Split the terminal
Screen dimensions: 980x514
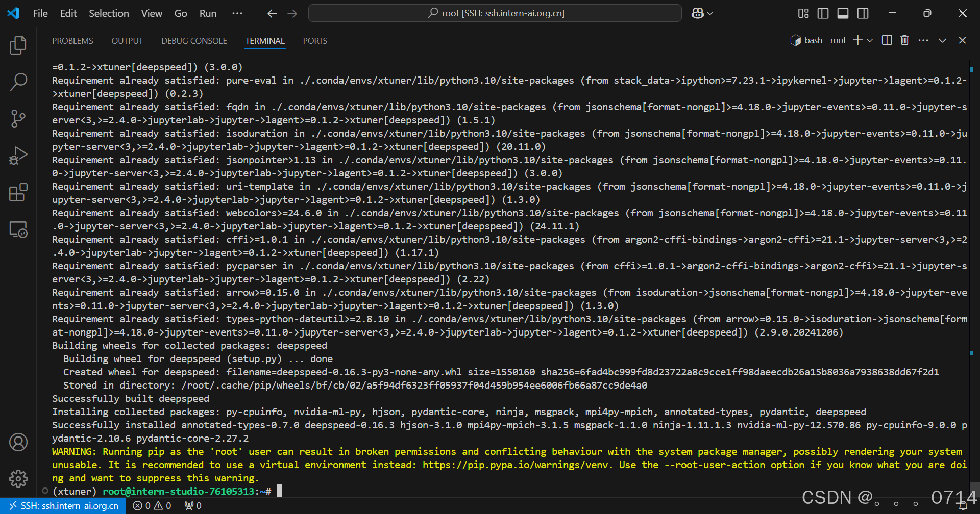point(887,40)
